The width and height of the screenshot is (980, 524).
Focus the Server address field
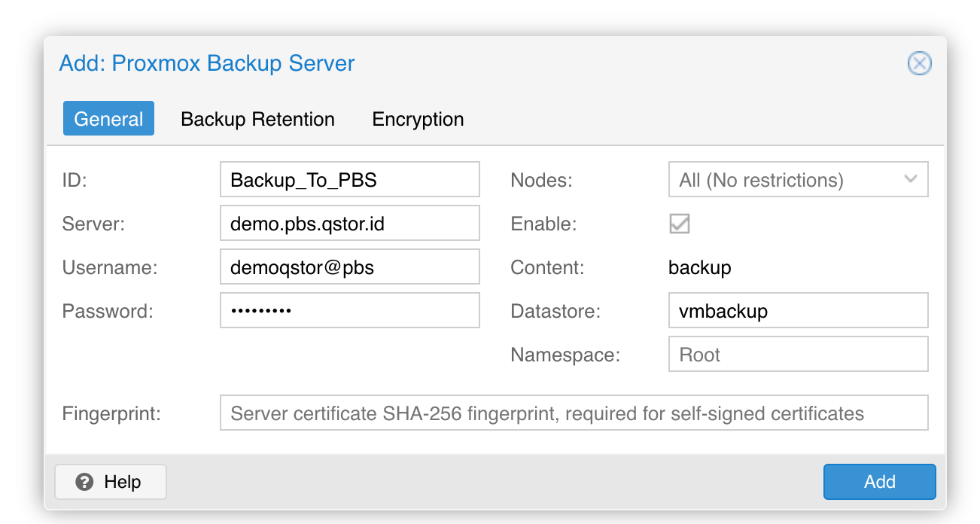350,224
